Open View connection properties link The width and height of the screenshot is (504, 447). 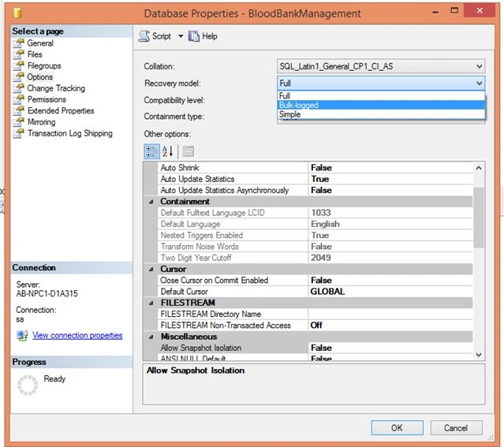77,336
